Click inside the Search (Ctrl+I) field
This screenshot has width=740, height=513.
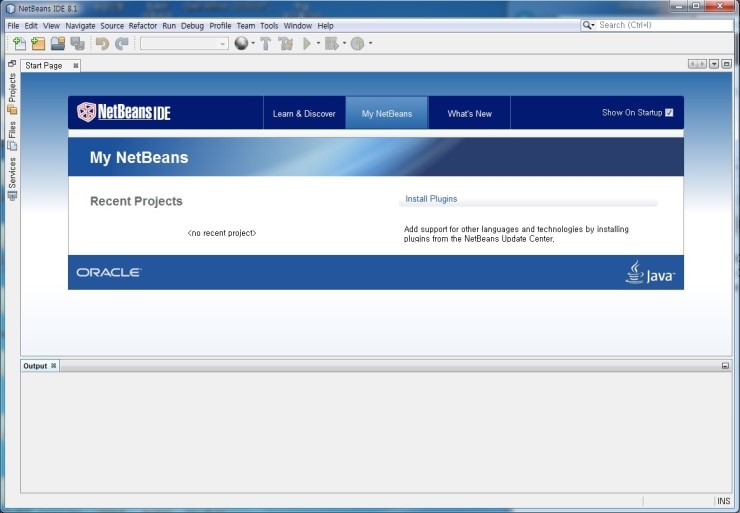pos(660,25)
